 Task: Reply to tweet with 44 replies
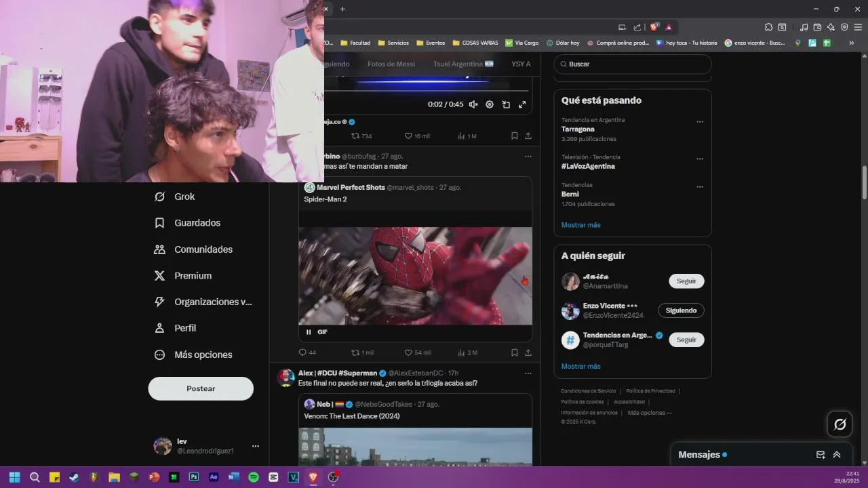coord(307,352)
